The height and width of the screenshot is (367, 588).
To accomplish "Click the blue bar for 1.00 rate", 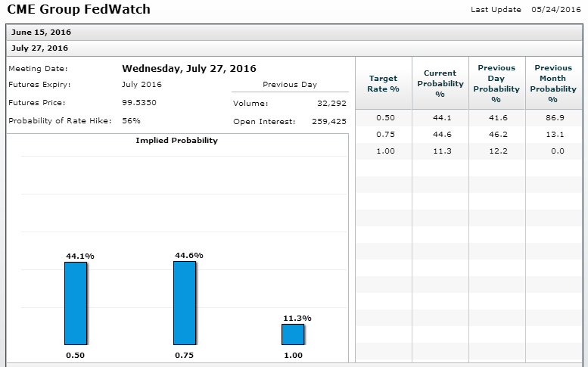I will point(293,334).
